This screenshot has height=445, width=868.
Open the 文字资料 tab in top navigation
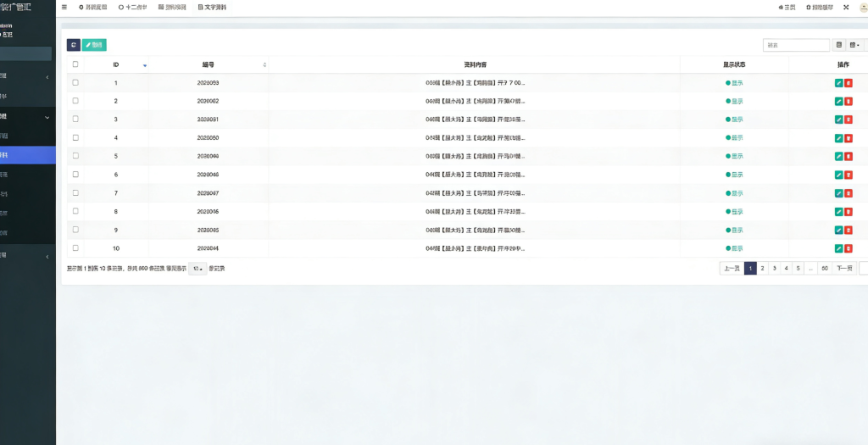(x=212, y=7)
